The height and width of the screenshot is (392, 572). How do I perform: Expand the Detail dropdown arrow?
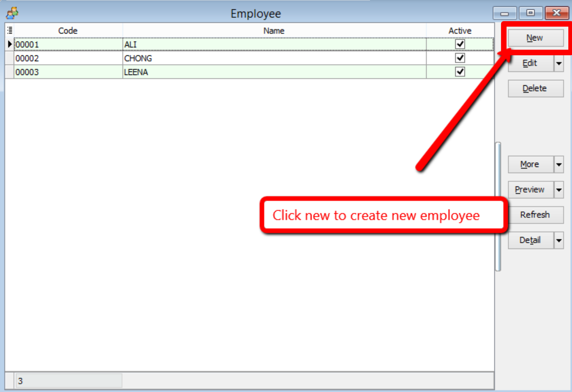pos(559,240)
